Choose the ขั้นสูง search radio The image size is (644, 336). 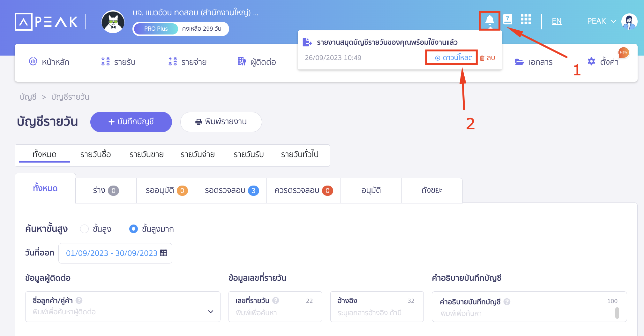click(x=84, y=229)
